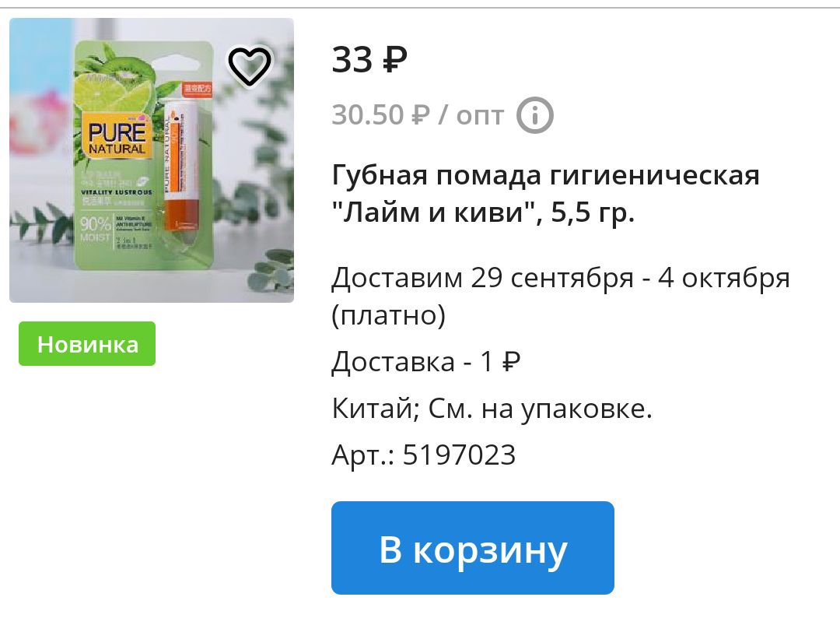Add lip balm to cart
Viewport: 840px width, 625px height.
(x=473, y=548)
